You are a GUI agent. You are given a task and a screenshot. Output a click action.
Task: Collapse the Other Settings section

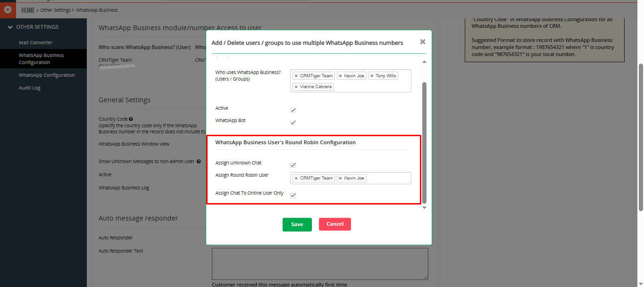pos(10,27)
